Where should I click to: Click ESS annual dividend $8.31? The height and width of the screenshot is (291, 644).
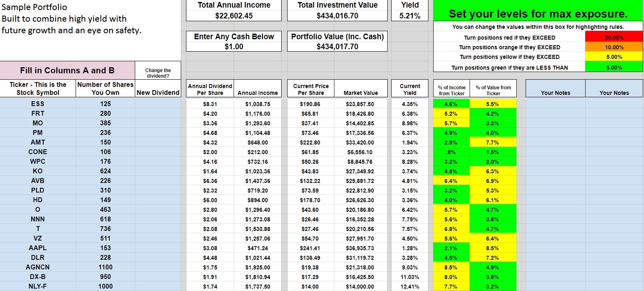(210, 104)
